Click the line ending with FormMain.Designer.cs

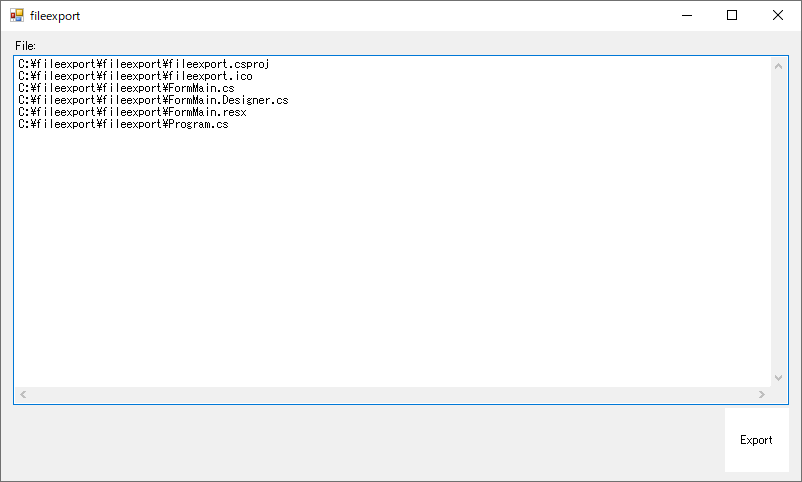(153, 100)
